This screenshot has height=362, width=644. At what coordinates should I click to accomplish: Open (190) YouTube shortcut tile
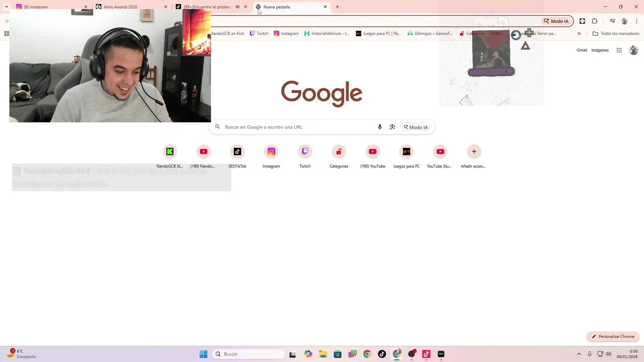point(372,156)
